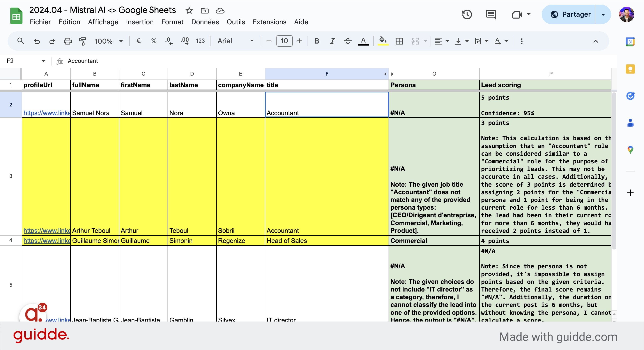Viewport: 644px width, 350px height.
Task: Star this spreadsheet document
Action: (189, 11)
